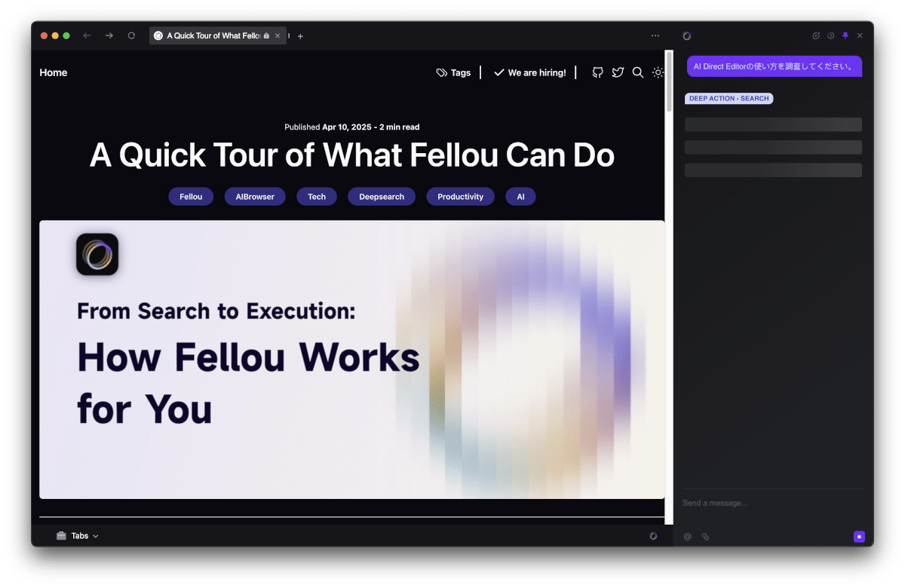Toggle the purple pin icon in the chat panel
Screen dimensions: 905x588
tap(845, 35)
